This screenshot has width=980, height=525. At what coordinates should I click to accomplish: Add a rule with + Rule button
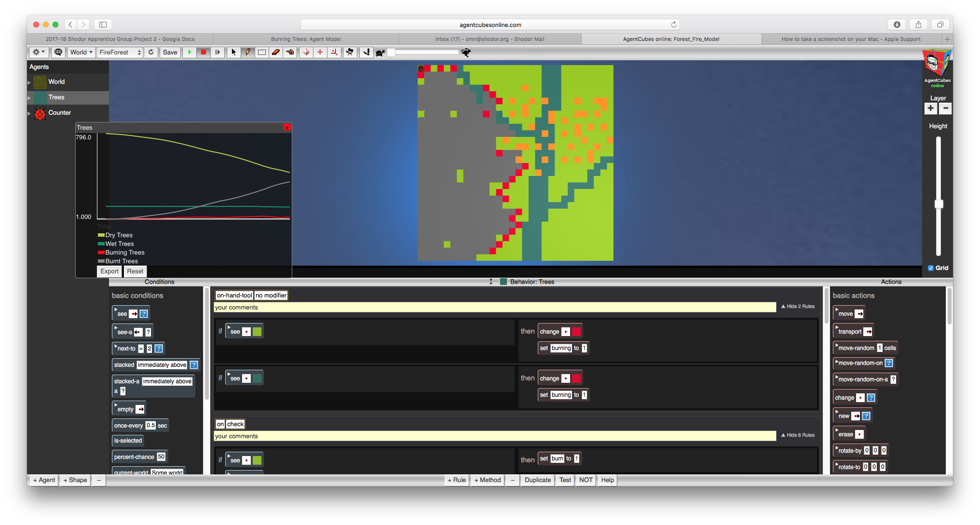[x=457, y=480]
